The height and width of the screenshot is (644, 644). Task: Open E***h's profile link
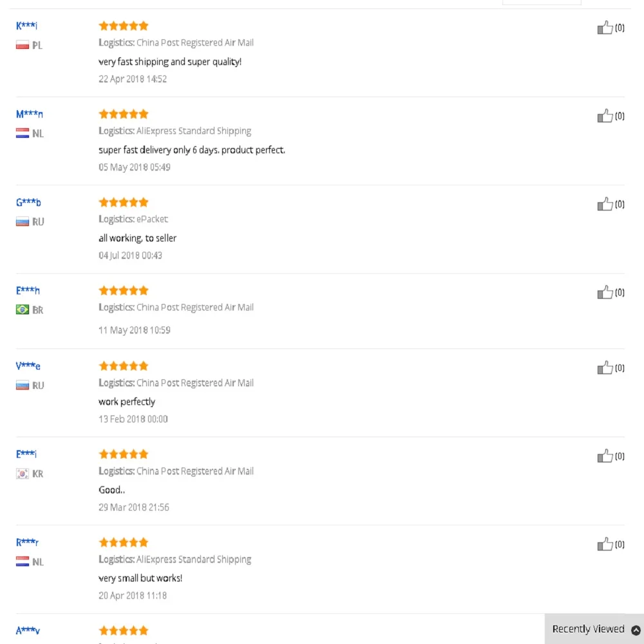coord(28,291)
